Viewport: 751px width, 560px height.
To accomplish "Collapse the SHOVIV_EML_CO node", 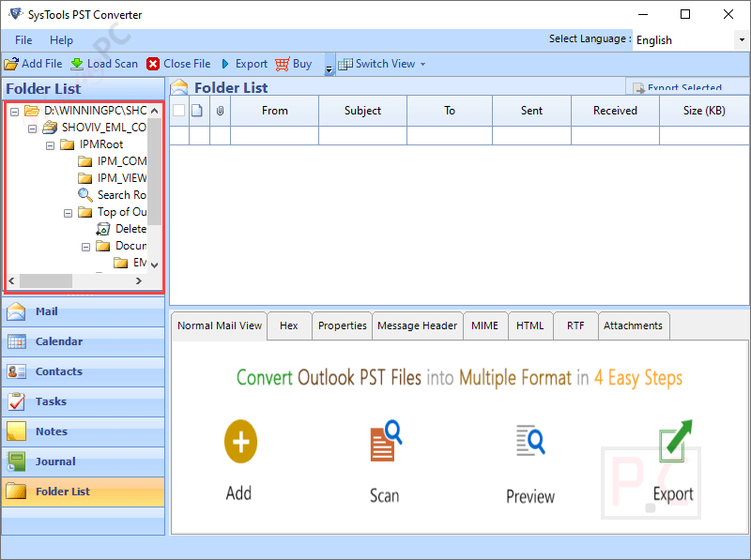I will [x=33, y=129].
